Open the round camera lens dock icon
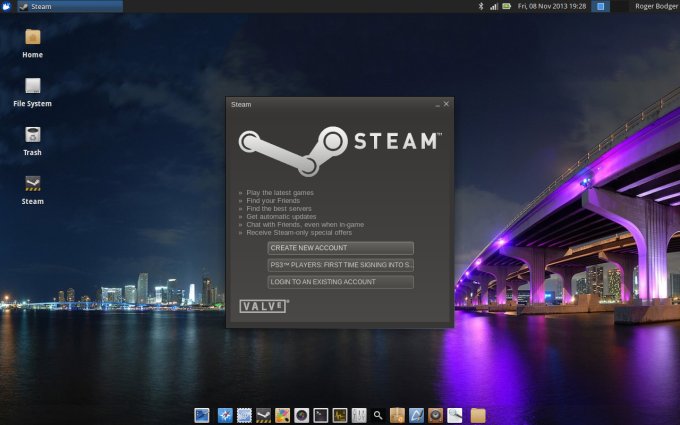680x425 pixels. (x=301, y=415)
